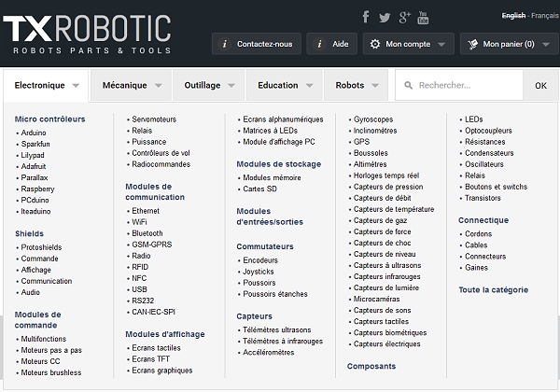Viewport: 560px width, 392px height.
Task: Open the Twitter bird icon
Action: click(385, 18)
